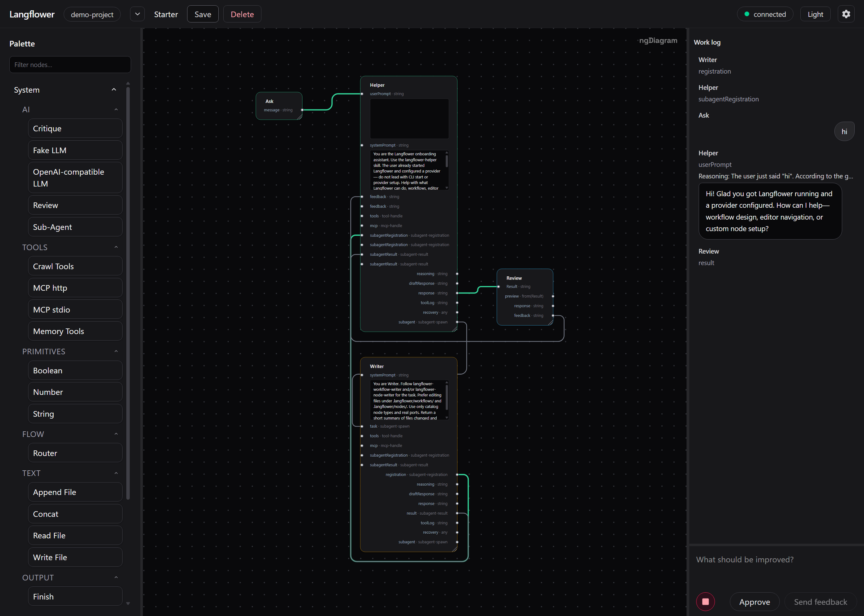This screenshot has width=864, height=616.
Task: Collapse the System palette section
Action: pos(114,90)
